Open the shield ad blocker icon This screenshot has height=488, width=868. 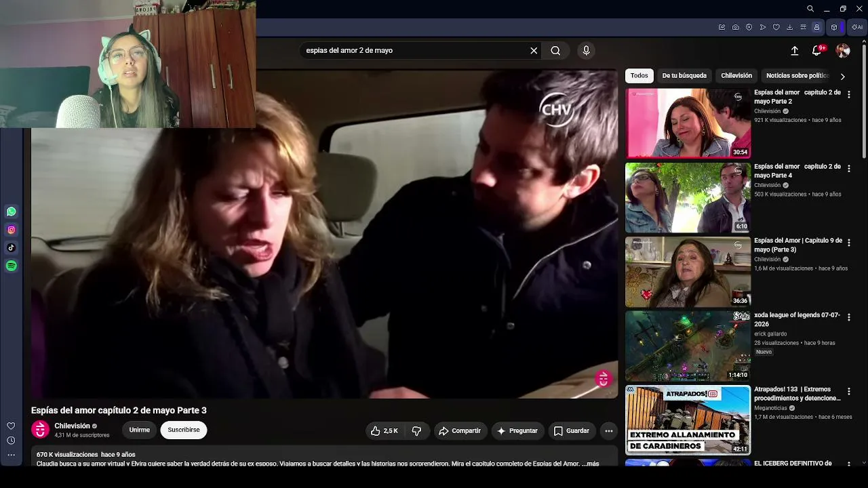(749, 27)
